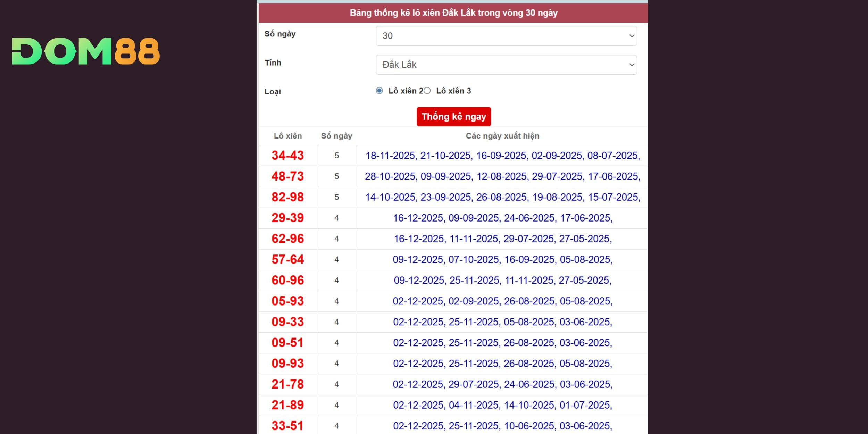This screenshot has height=434, width=868.
Task: Click the 34-43 lô xiên pair
Action: click(x=287, y=156)
